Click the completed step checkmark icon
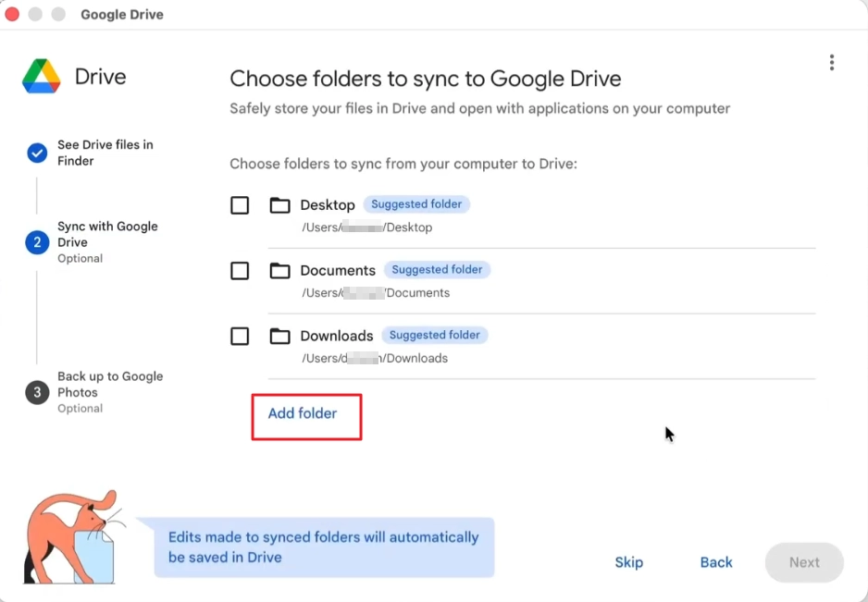The height and width of the screenshot is (602, 868). tap(37, 153)
